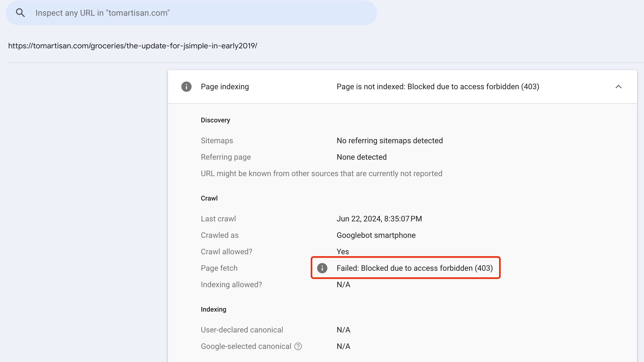644x362 pixels.
Task: Click the Blocked due to access forbidden status
Action: pos(438,87)
